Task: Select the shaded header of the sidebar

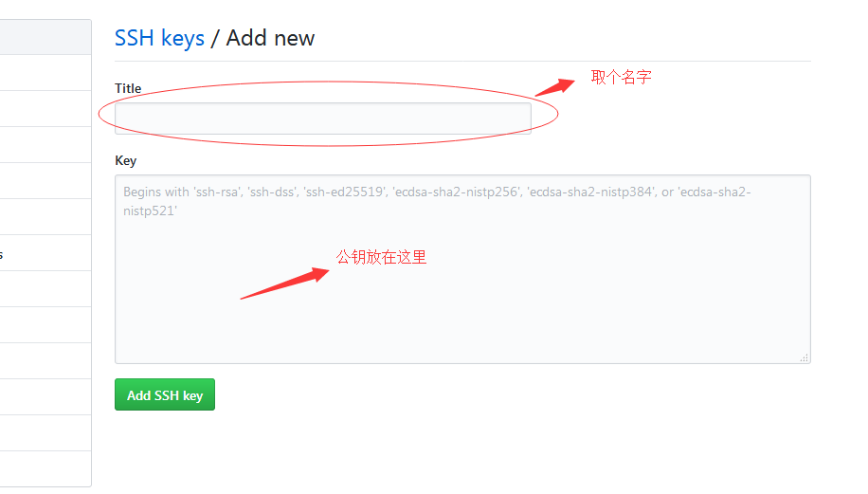Action: coord(45,37)
